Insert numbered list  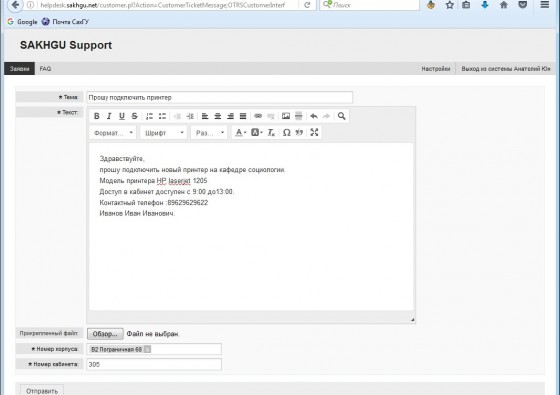click(149, 116)
